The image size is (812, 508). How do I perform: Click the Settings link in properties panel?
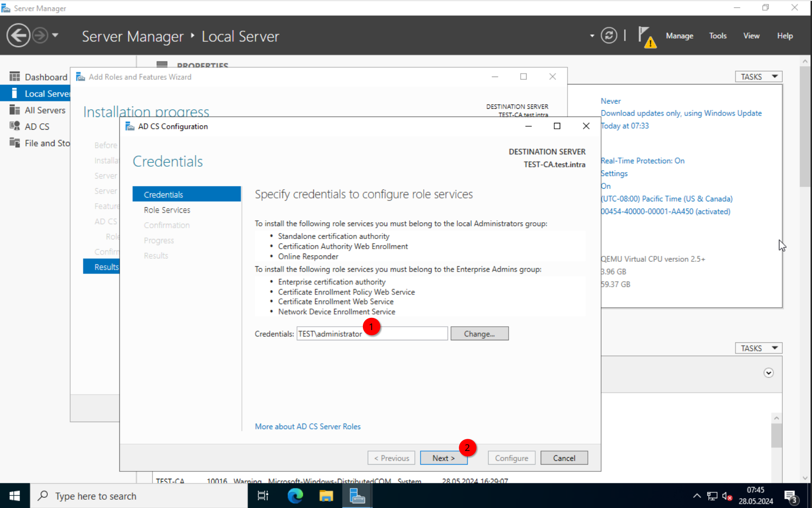click(614, 174)
